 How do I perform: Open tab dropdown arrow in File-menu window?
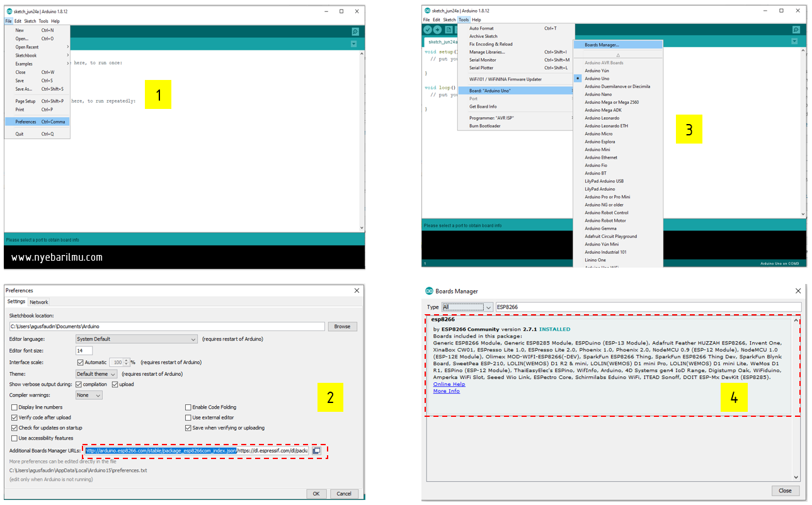(353, 44)
